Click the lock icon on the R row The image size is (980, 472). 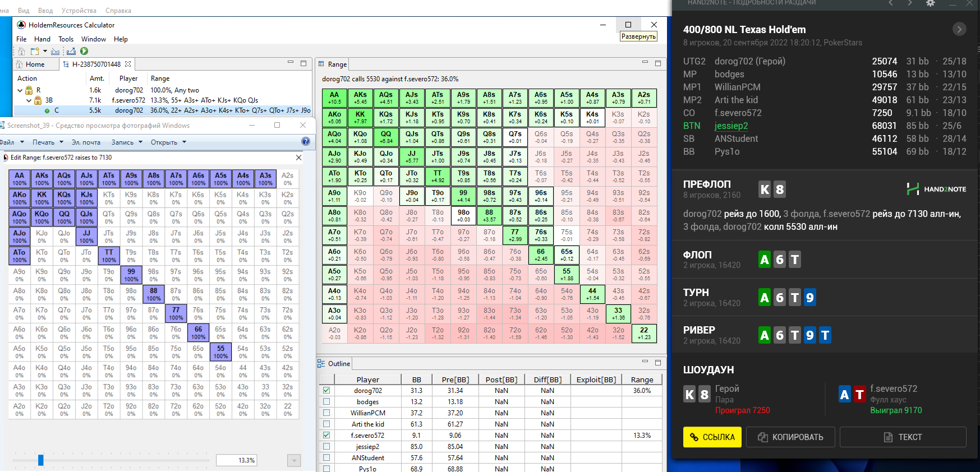tap(29, 90)
